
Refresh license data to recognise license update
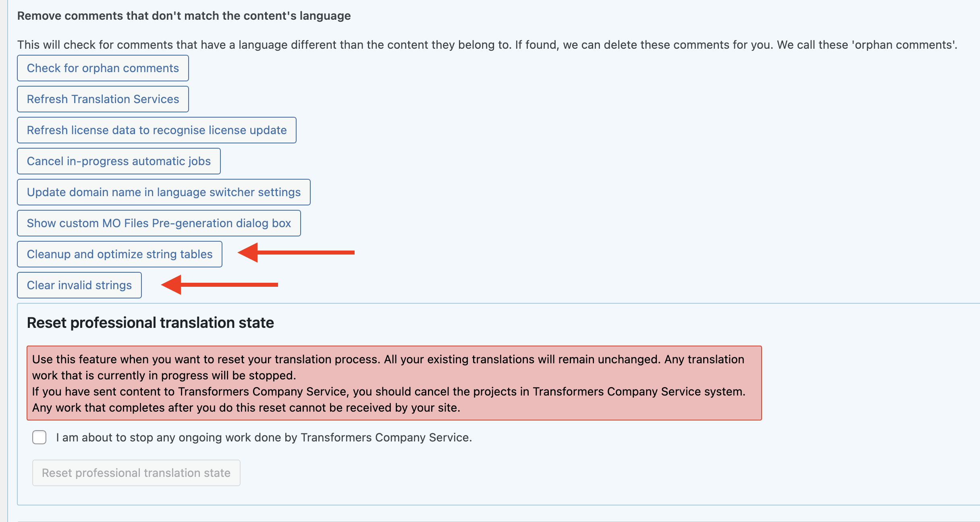coord(157,130)
